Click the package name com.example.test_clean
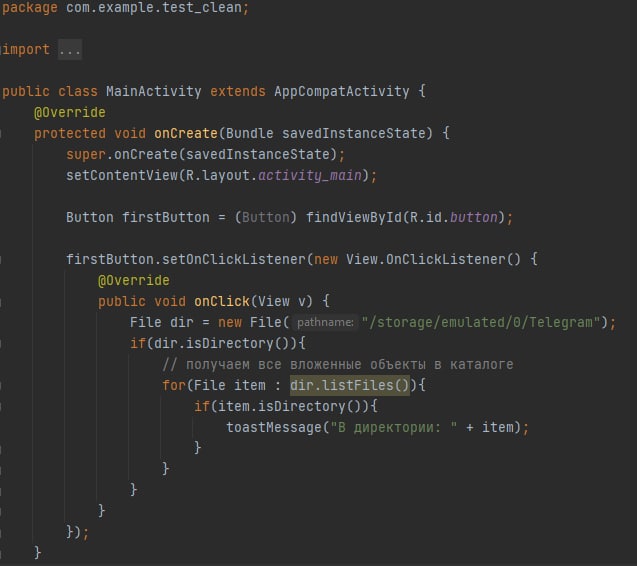This screenshot has width=637, height=566. coord(154,8)
